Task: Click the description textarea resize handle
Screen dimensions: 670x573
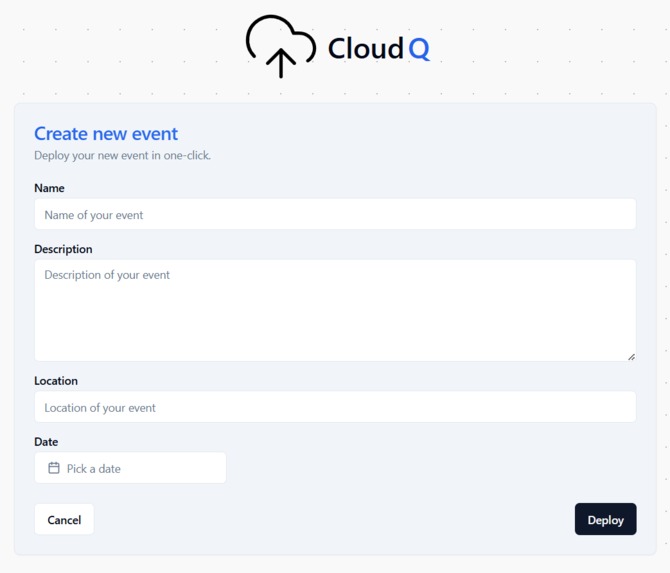Action: click(632, 357)
